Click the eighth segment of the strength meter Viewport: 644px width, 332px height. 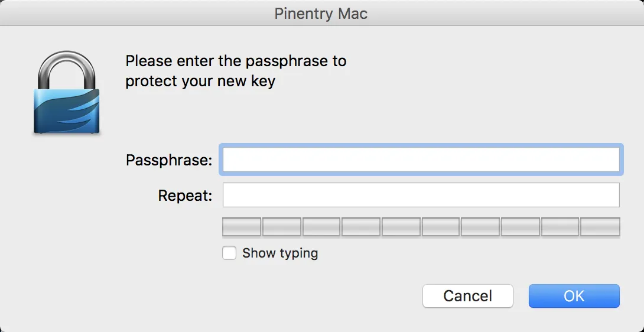click(521, 227)
